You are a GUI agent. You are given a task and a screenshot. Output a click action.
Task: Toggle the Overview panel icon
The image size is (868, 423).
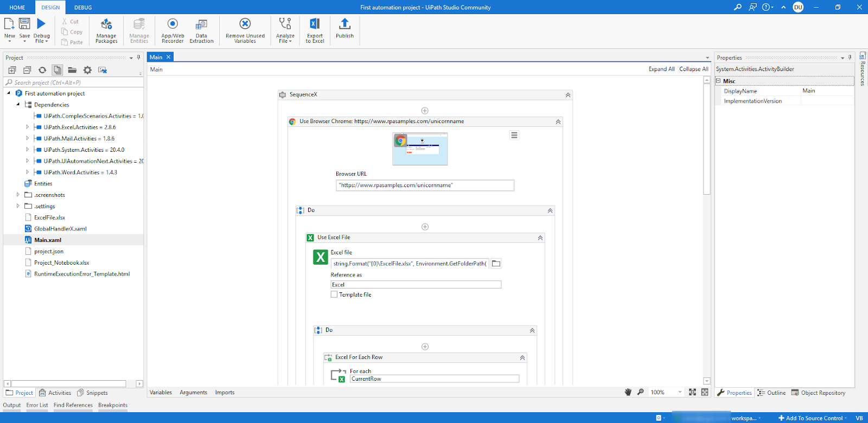tap(705, 392)
